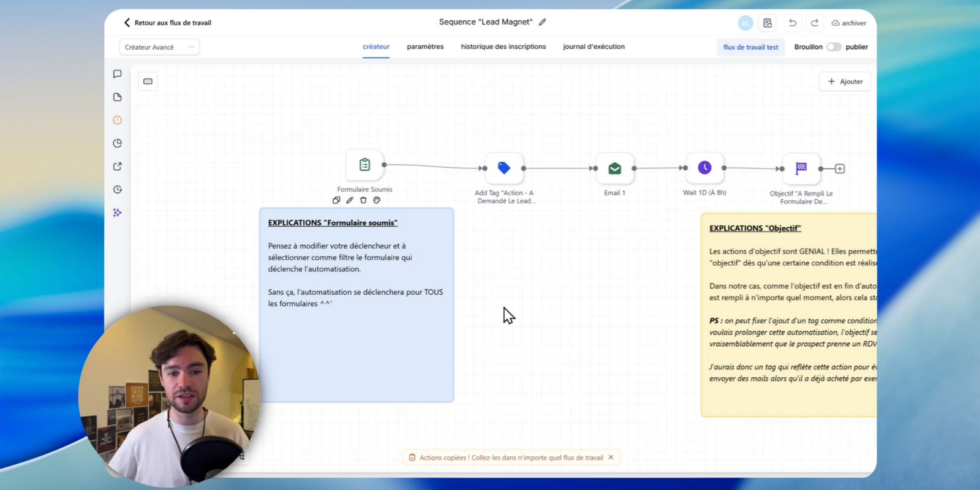
Task: Redo the last change
Action: [x=815, y=23]
